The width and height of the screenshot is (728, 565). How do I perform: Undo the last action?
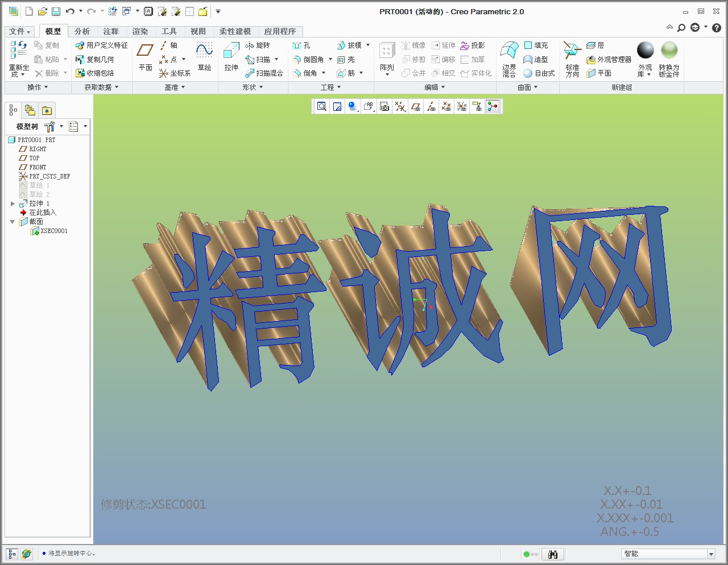70,11
